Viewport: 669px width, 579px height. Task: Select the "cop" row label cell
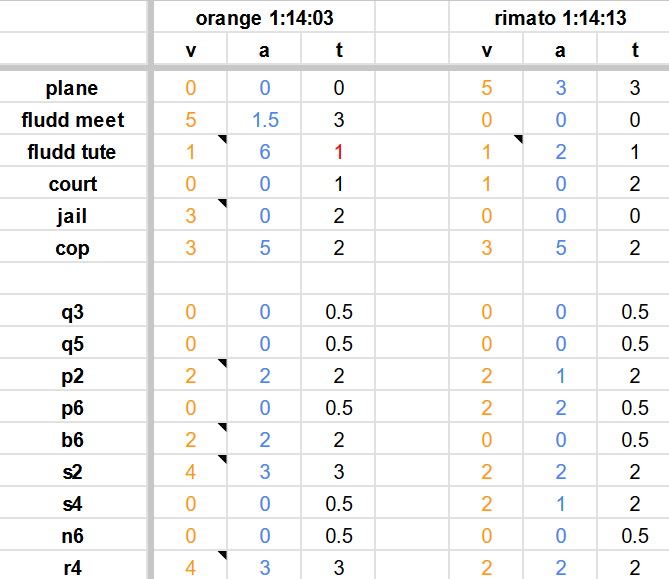[73, 248]
